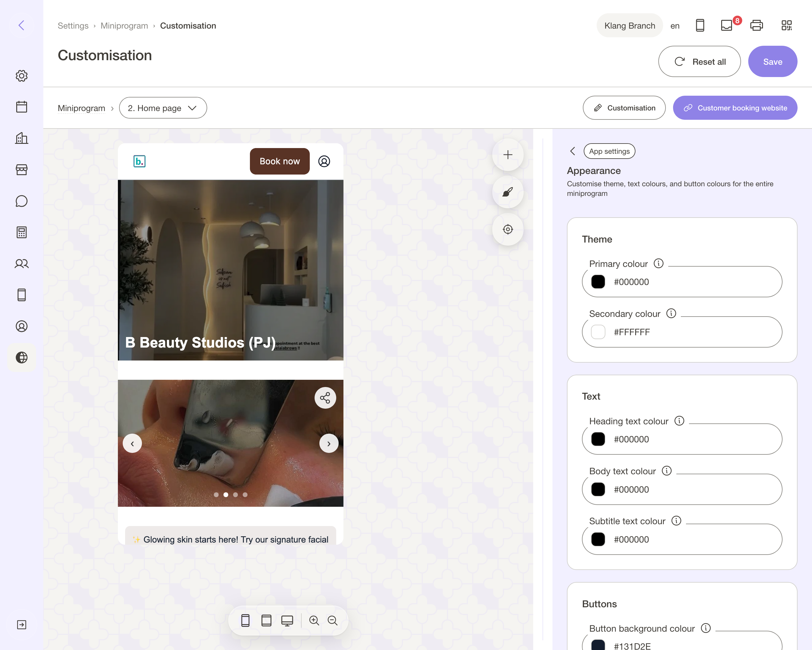The width and height of the screenshot is (812, 650).
Task: Click the Primary colour black swatch
Action: click(x=598, y=282)
